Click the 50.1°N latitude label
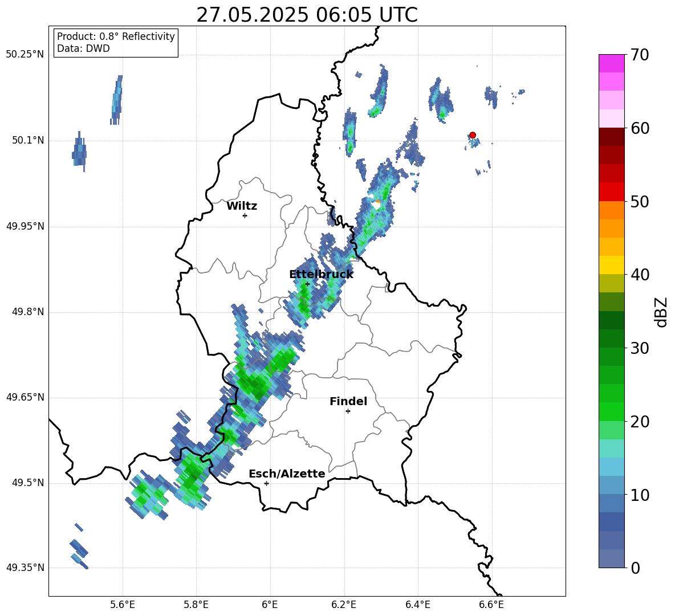Image resolution: width=675 pixels, height=616 pixels. 28,140
